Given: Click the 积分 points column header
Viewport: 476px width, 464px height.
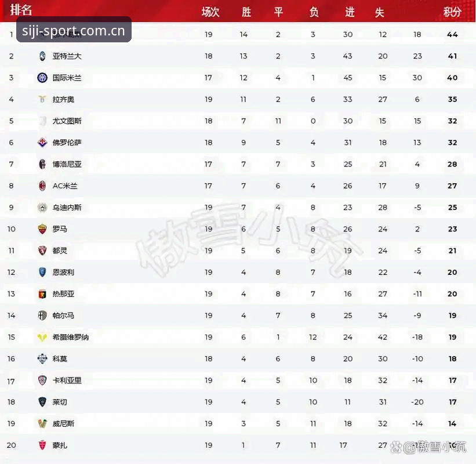Looking at the screenshot, I should tap(452, 12).
